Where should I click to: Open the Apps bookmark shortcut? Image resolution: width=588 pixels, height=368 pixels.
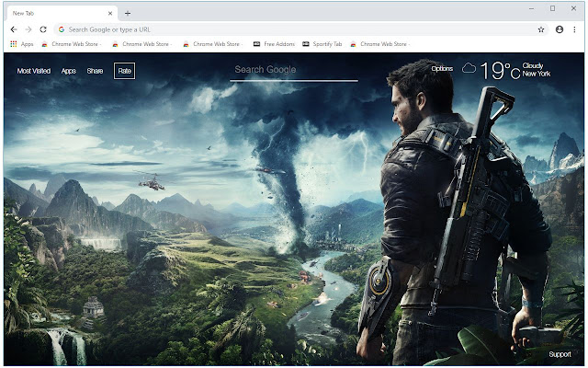[x=22, y=44]
